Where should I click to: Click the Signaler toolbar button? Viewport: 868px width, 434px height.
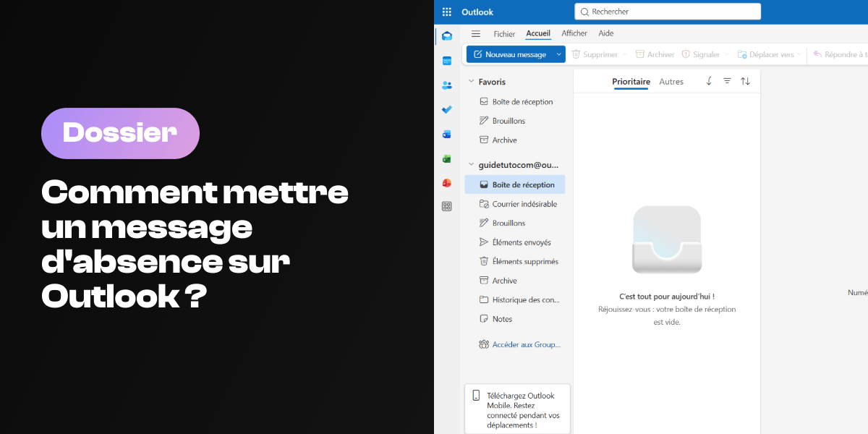tap(701, 54)
